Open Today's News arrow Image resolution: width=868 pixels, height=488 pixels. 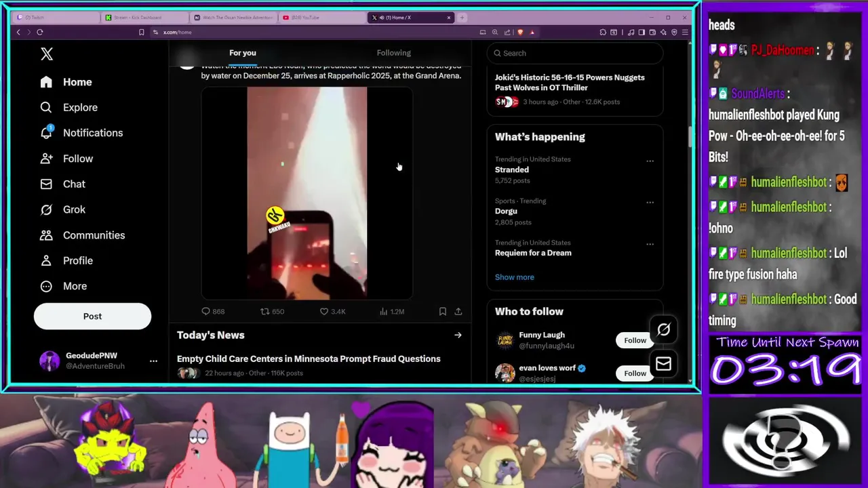(458, 335)
